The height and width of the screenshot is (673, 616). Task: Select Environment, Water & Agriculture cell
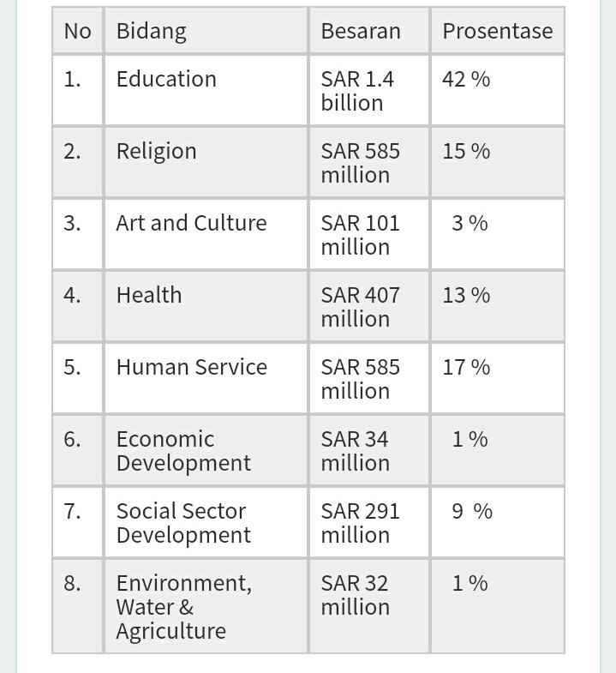click(206, 606)
